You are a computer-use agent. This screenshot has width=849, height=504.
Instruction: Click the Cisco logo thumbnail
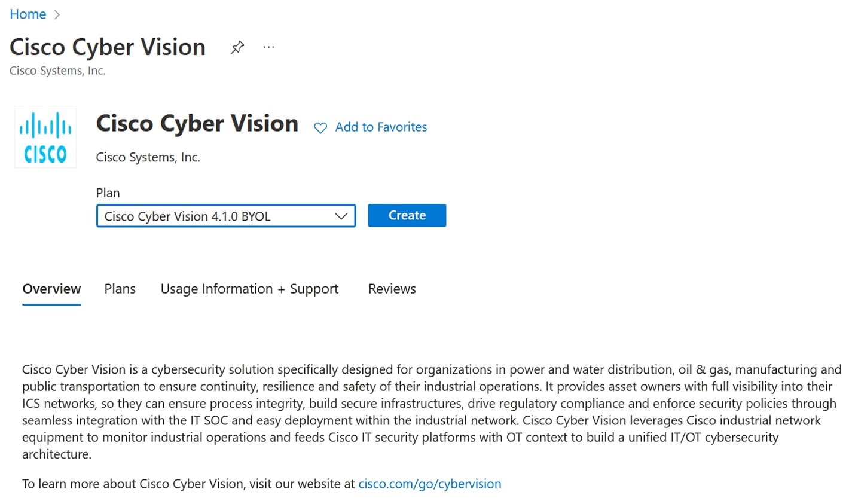click(x=45, y=136)
